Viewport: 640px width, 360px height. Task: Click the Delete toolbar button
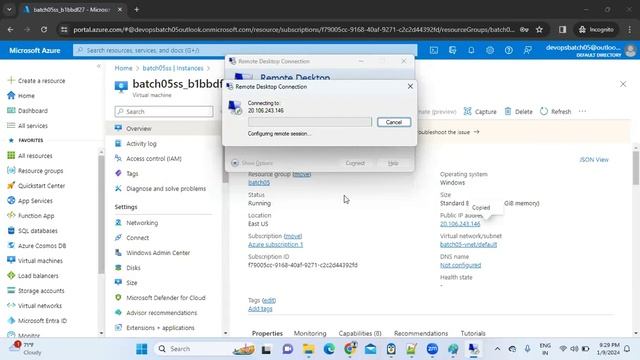click(518, 111)
